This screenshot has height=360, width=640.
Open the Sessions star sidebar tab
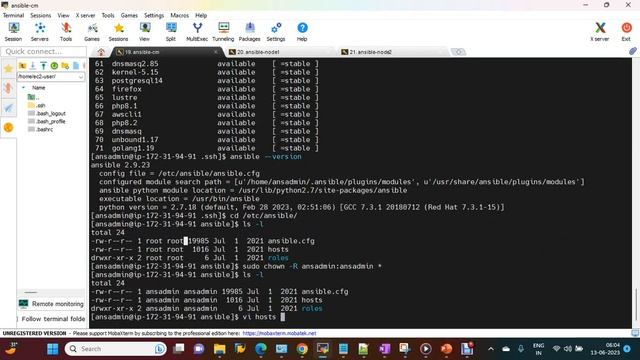pos(8,69)
